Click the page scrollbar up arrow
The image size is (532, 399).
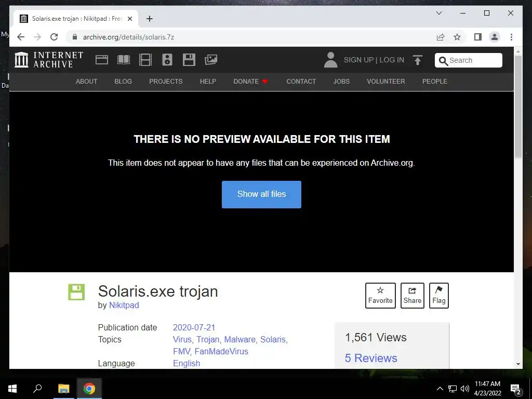518,51
